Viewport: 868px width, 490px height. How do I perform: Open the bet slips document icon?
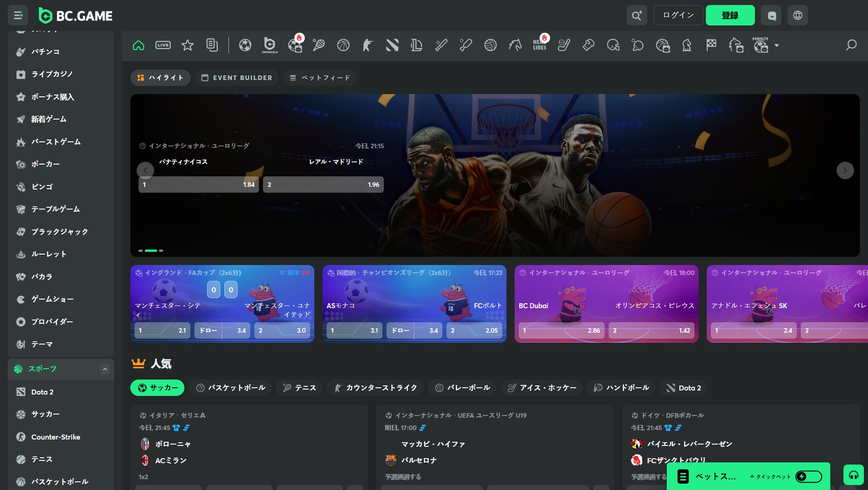click(x=212, y=45)
